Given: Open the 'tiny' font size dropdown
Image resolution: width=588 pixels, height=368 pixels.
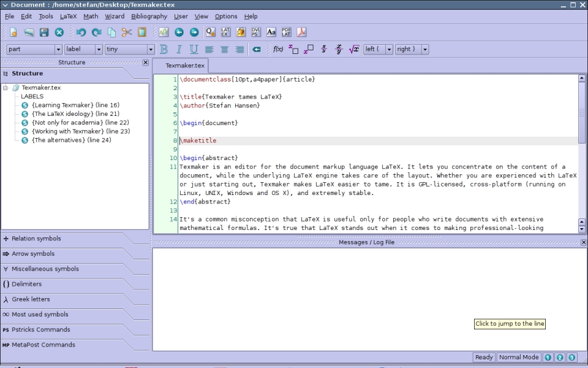Looking at the screenshot, I should pos(129,49).
